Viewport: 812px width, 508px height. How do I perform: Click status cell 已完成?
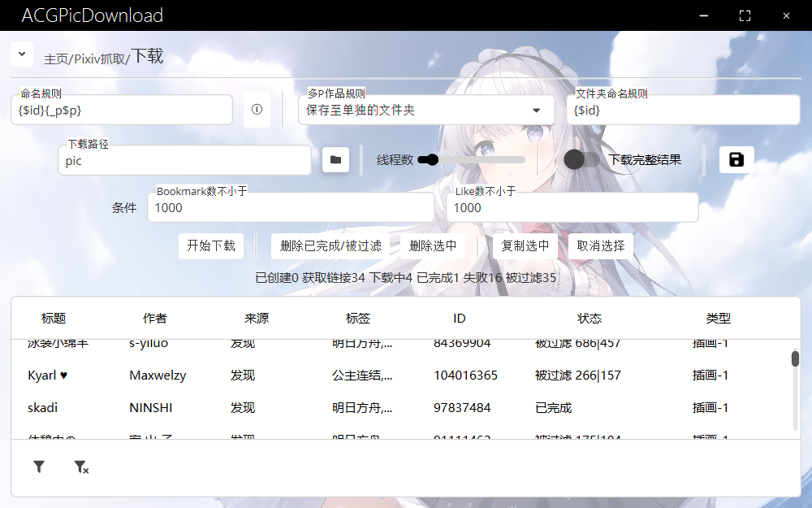(553, 408)
